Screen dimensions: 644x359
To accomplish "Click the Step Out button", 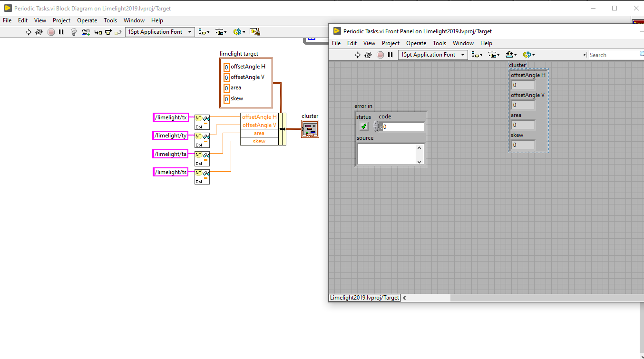I will click(x=118, y=32).
